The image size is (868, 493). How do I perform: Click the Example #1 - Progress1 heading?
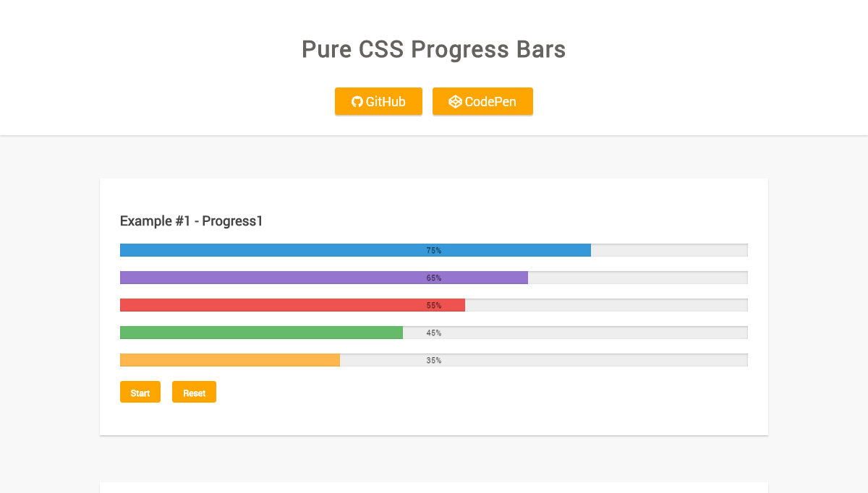point(192,221)
